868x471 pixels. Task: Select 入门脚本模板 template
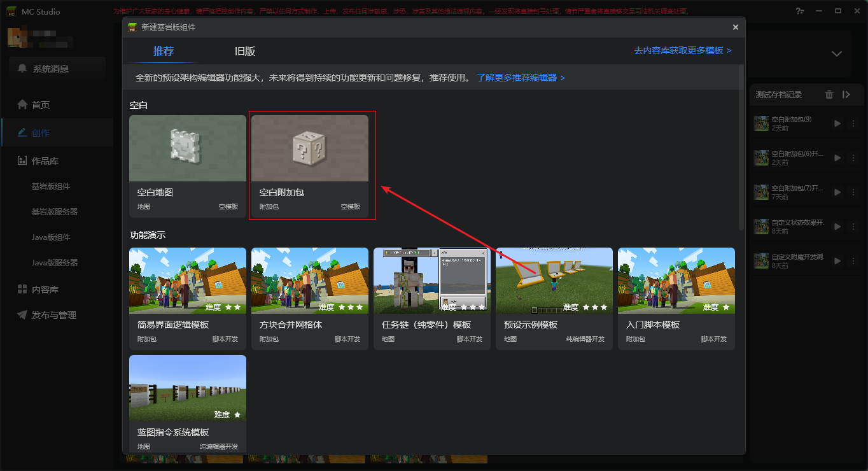676,299
